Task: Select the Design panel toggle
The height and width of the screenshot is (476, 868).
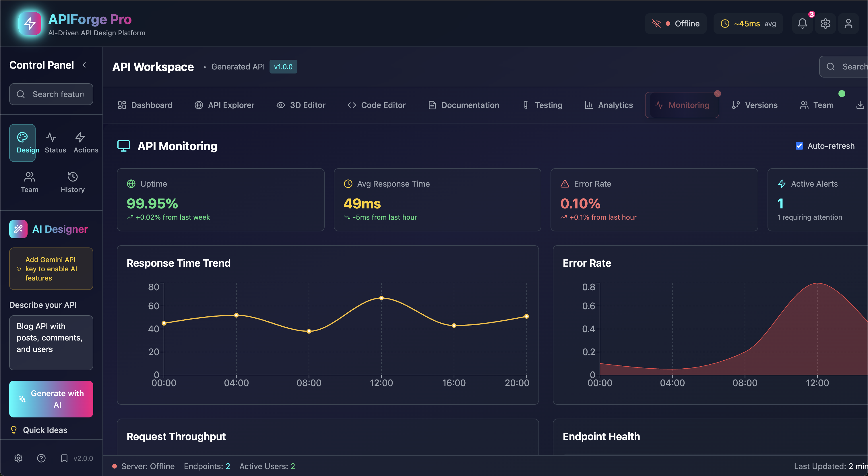Action: pyautogui.click(x=23, y=143)
